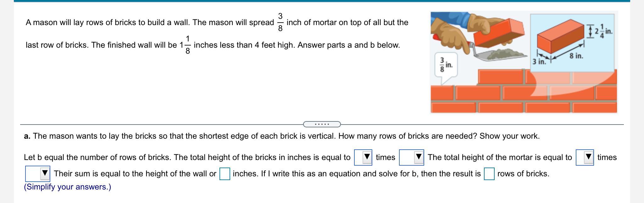The height and width of the screenshot is (203, 644).
Task: Click the 1 1/8 mixed number in text
Action: coord(185,45)
